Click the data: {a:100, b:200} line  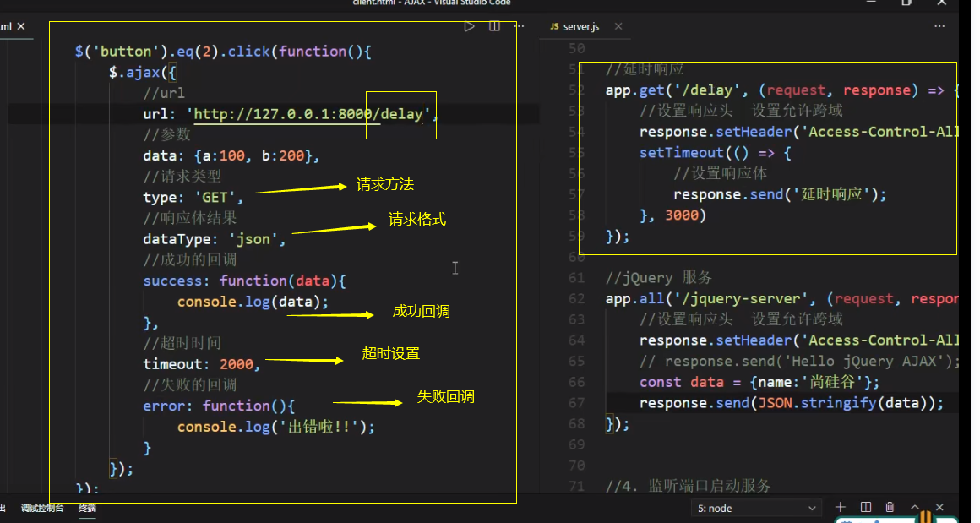(231, 155)
